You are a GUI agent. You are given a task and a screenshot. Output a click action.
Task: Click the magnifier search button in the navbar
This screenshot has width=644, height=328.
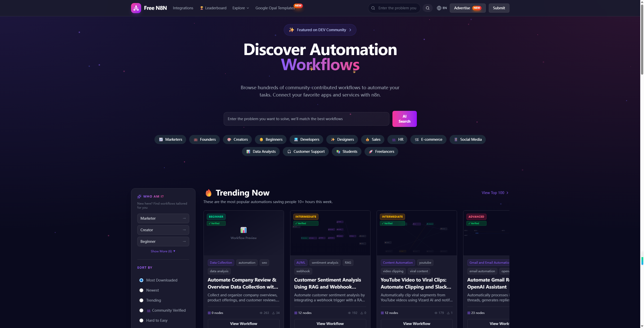pyautogui.click(x=427, y=8)
